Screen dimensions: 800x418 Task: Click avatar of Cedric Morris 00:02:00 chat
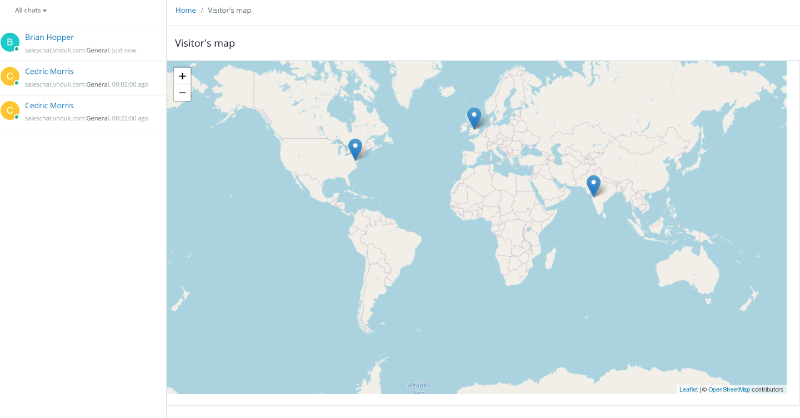pos(10,76)
